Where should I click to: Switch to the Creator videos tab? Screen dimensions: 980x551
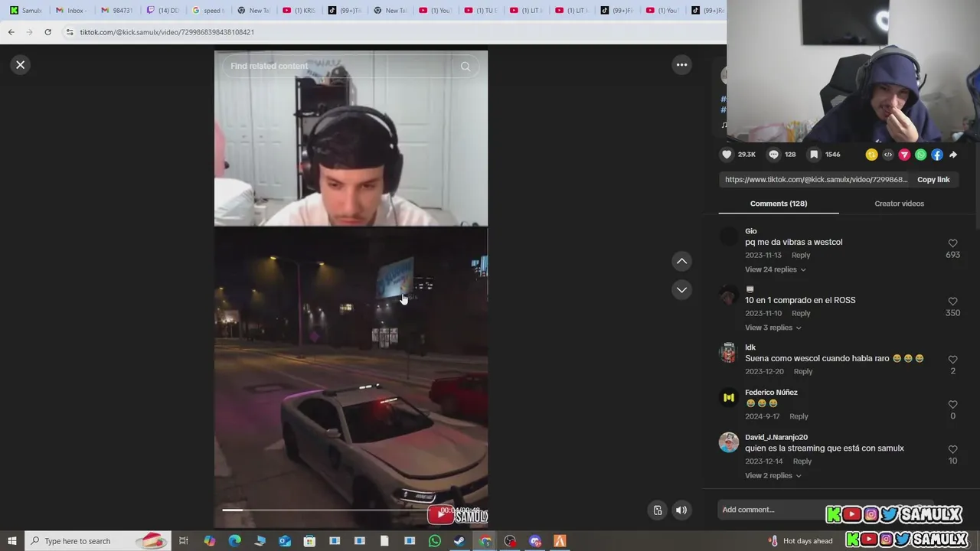tap(899, 204)
